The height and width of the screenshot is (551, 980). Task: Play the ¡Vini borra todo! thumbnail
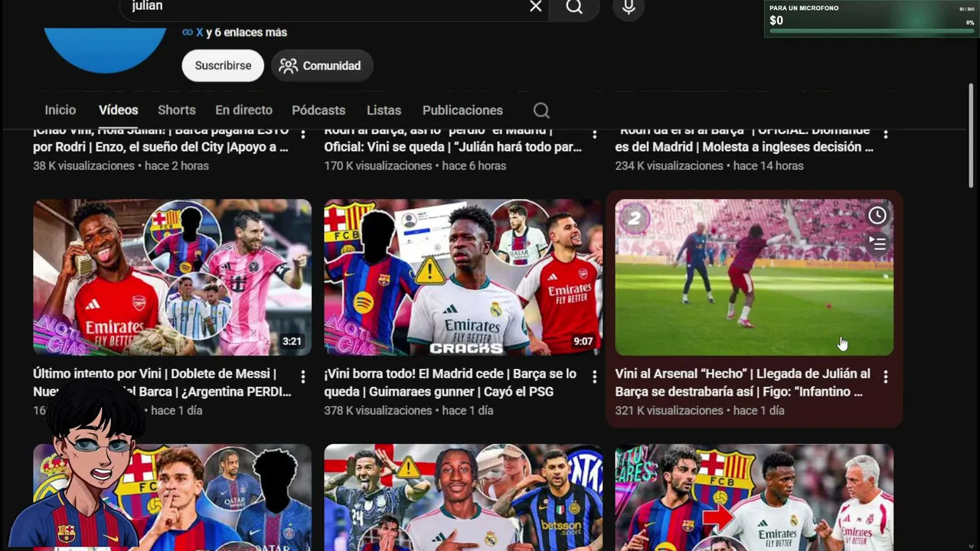point(463,277)
